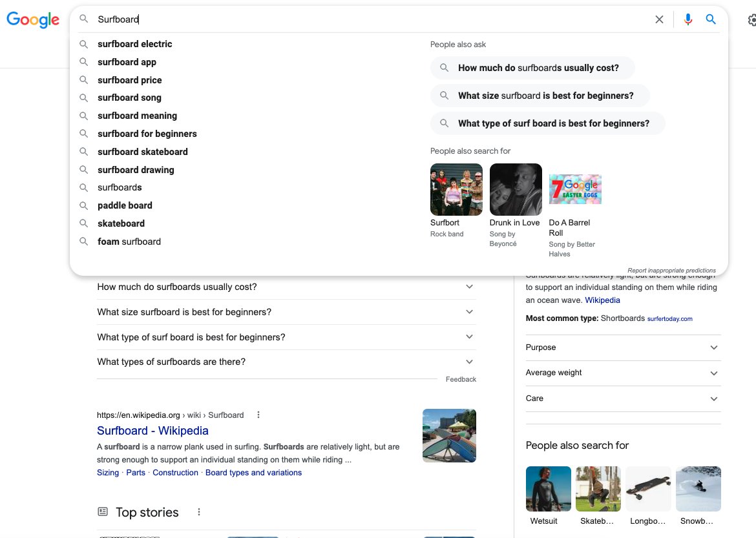
Task: Choose the 'surfboards' suggestion
Action: pyautogui.click(x=120, y=187)
